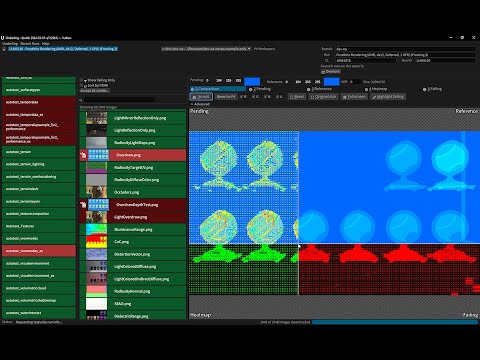Viewport: 480px width, 360px height.
Task: Click the Run ID input field
Action: (445, 61)
